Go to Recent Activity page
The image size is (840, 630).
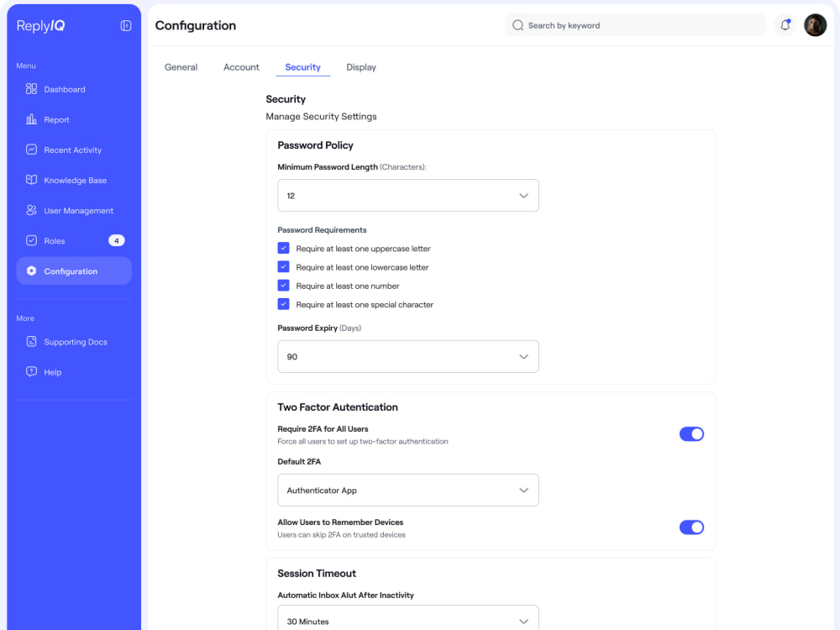74,150
